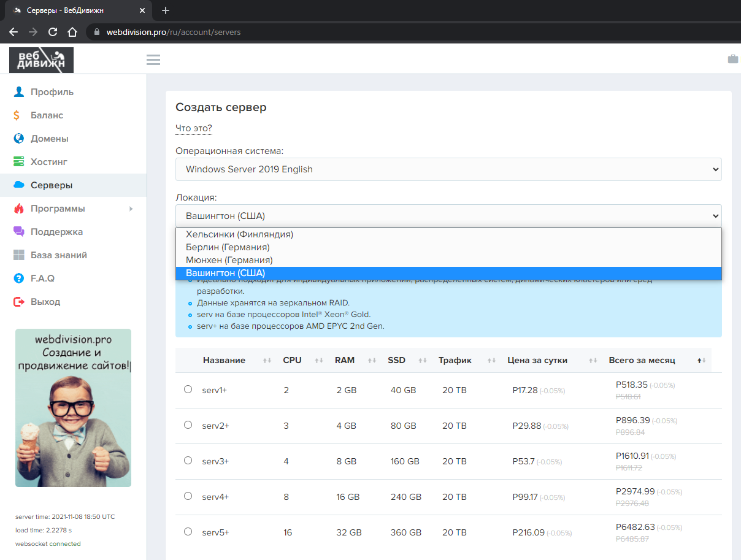741x560 pixels.
Task: Select the serv1+ radio button
Action: click(188, 389)
